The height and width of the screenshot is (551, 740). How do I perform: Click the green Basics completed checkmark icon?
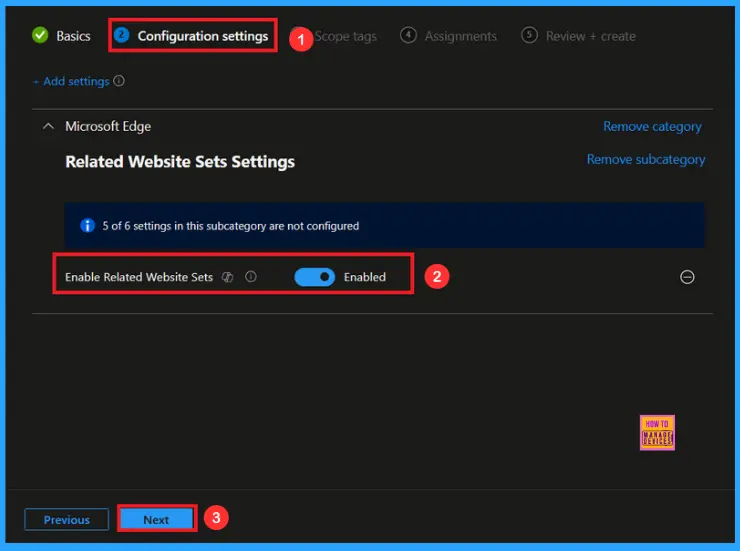40,35
